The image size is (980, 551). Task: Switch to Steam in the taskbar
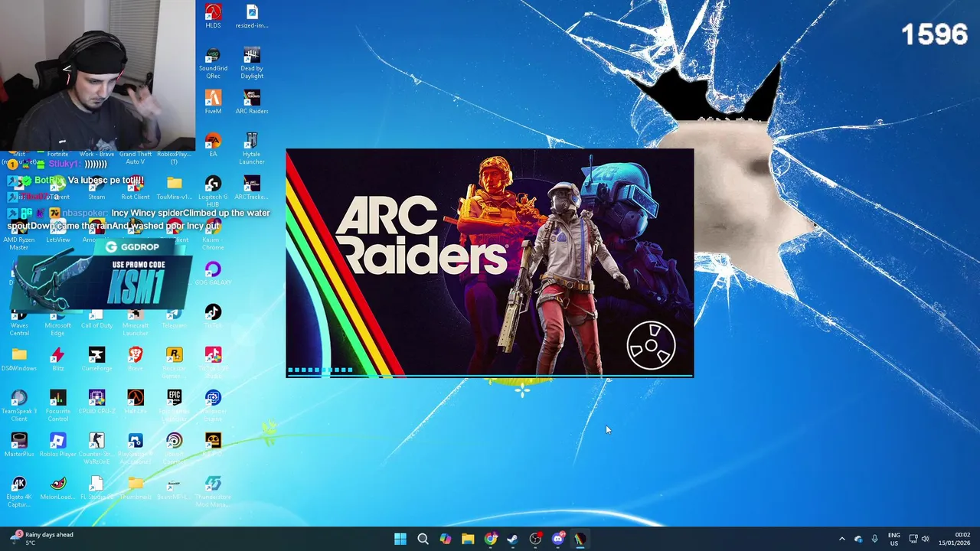click(512, 539)
